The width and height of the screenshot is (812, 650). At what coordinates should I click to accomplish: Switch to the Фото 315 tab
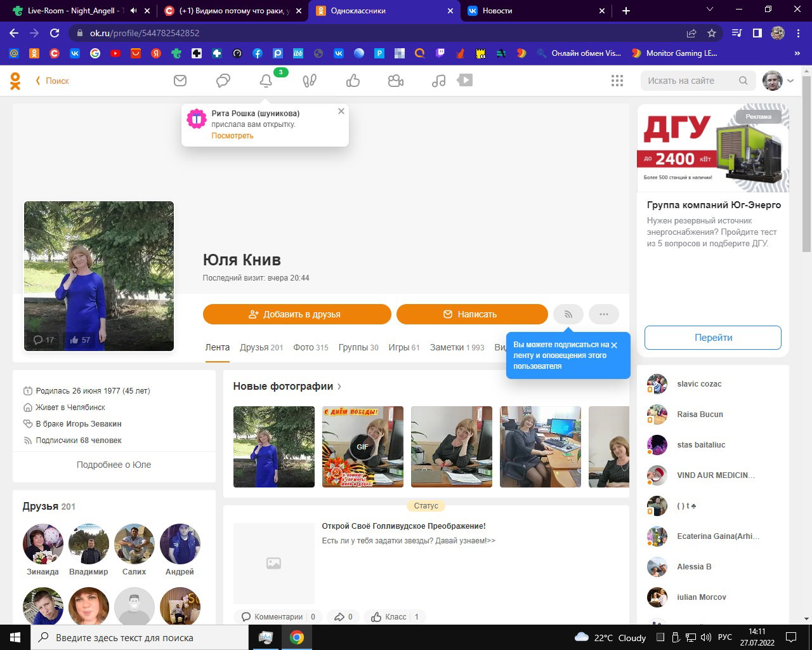click(311, 347)
